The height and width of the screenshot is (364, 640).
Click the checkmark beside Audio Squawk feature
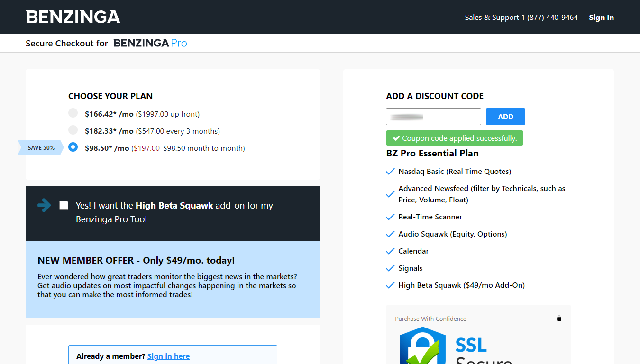coord(390,234)
